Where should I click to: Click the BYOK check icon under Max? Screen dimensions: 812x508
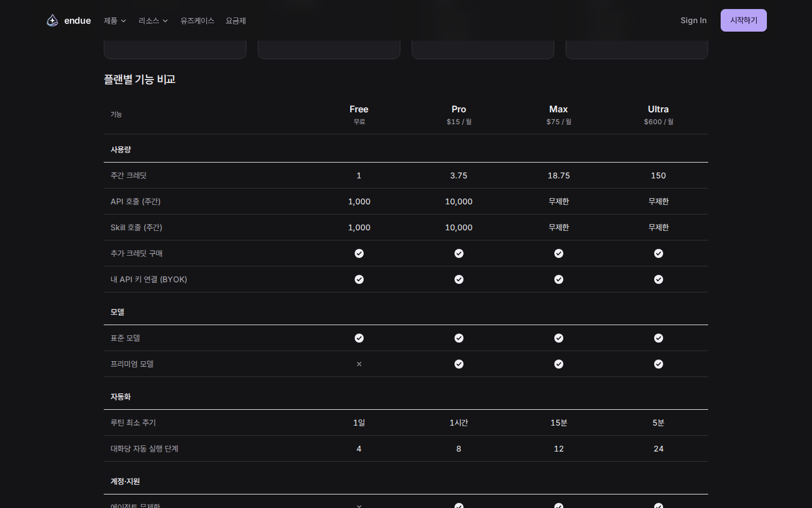click(x=559, y=279)
